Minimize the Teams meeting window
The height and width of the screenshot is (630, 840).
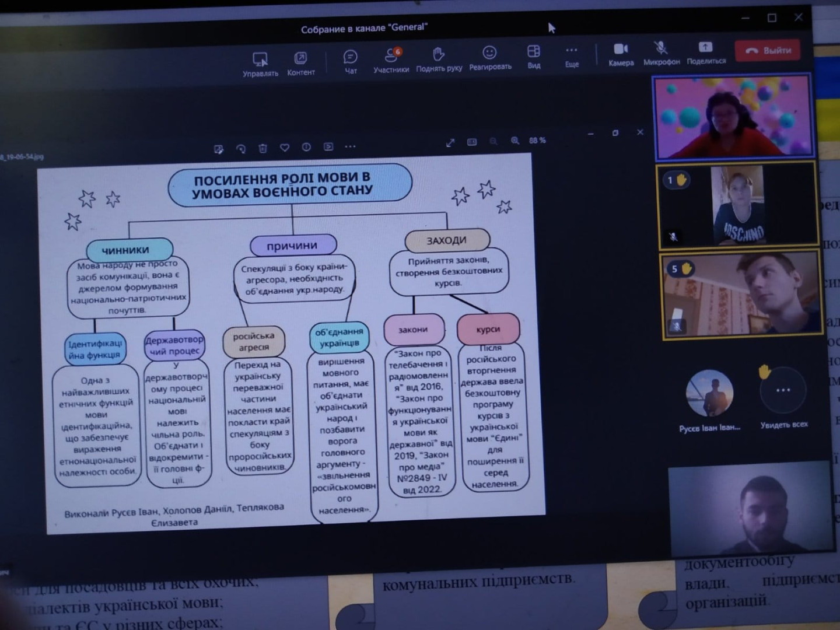click(745, 19)
